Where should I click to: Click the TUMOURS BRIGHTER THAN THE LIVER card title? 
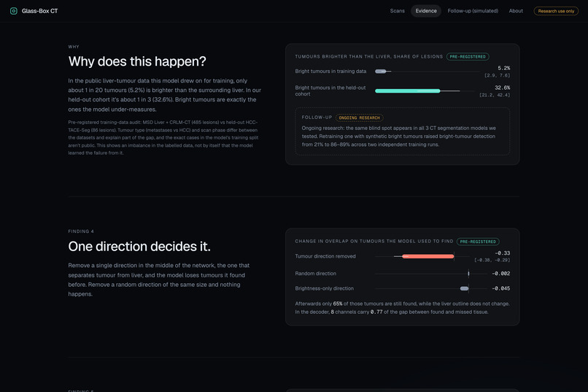[369, 57]
